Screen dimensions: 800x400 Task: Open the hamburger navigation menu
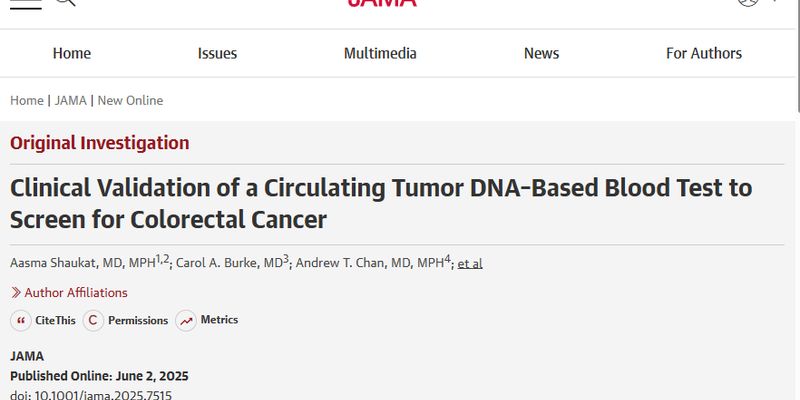coord(26,3)
